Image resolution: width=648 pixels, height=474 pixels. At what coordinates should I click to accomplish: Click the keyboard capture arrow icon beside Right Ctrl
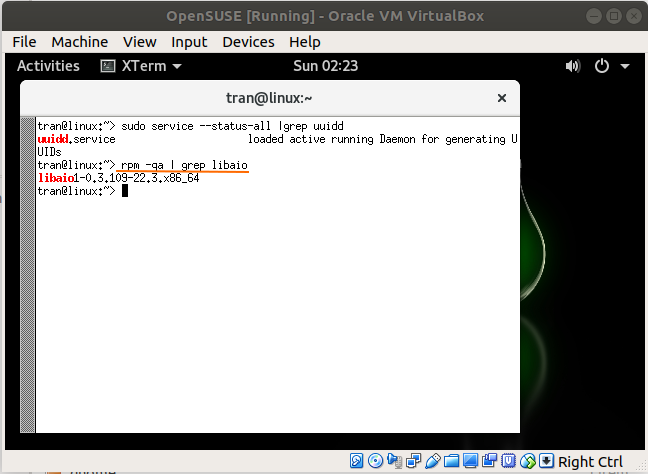pyautogui.click(x=546, y=460)
